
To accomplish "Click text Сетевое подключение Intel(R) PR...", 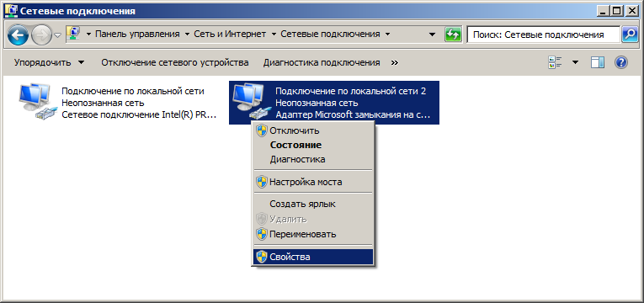I will pos(138,114).
